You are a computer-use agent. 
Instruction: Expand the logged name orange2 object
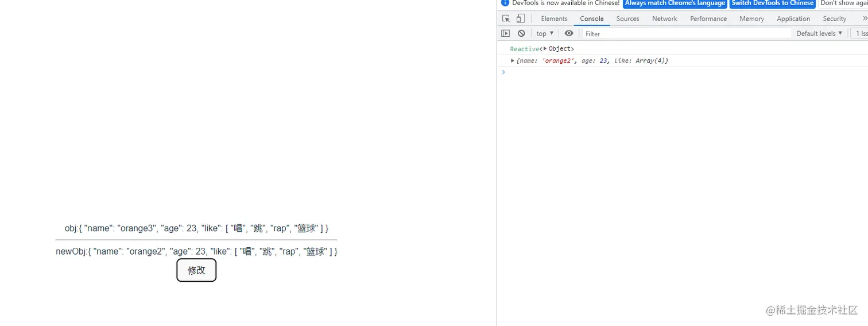(x=513, y=60)
